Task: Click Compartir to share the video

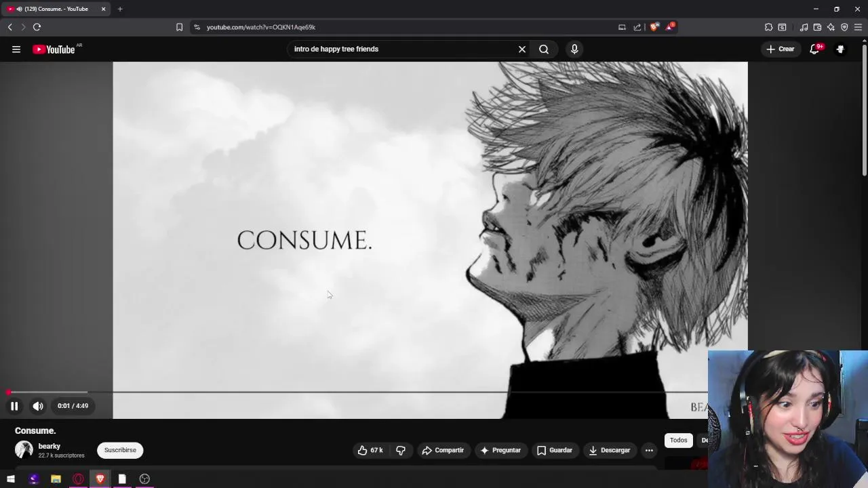Action: pyautogui.click(x=443, y=450)
